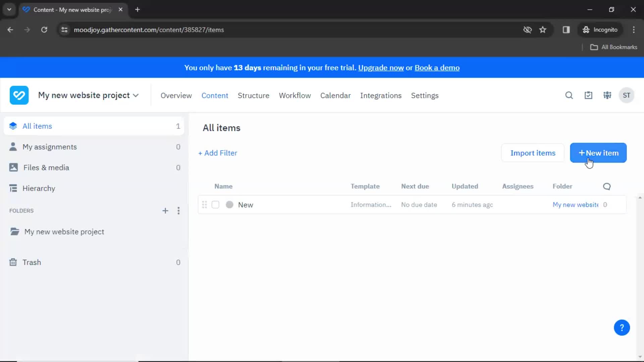Follow the Book a demo link

(x=437, y=68)
